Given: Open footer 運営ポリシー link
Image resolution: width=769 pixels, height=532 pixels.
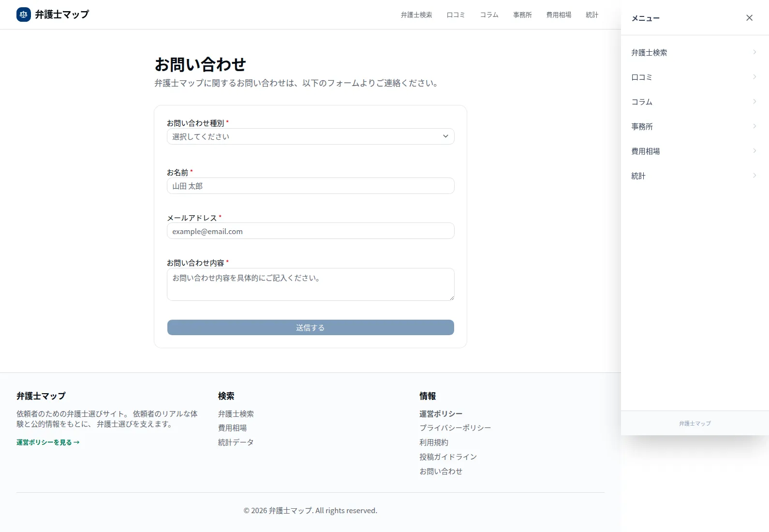Looking at the screenshot, I should [441, 414].
